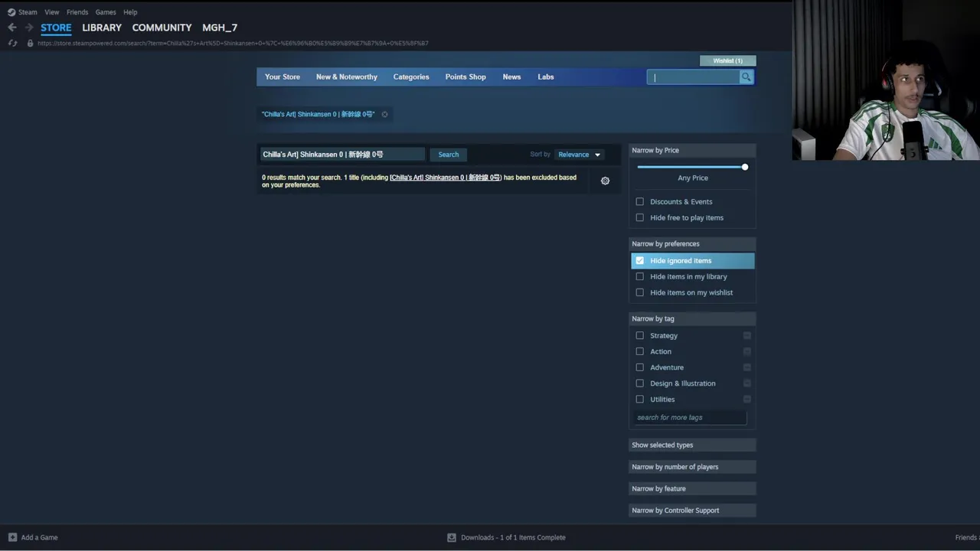Screen dimensions: 980x551
Task: Open New & Noteworthy in nav bar
Action: click(x=347, y=77)
